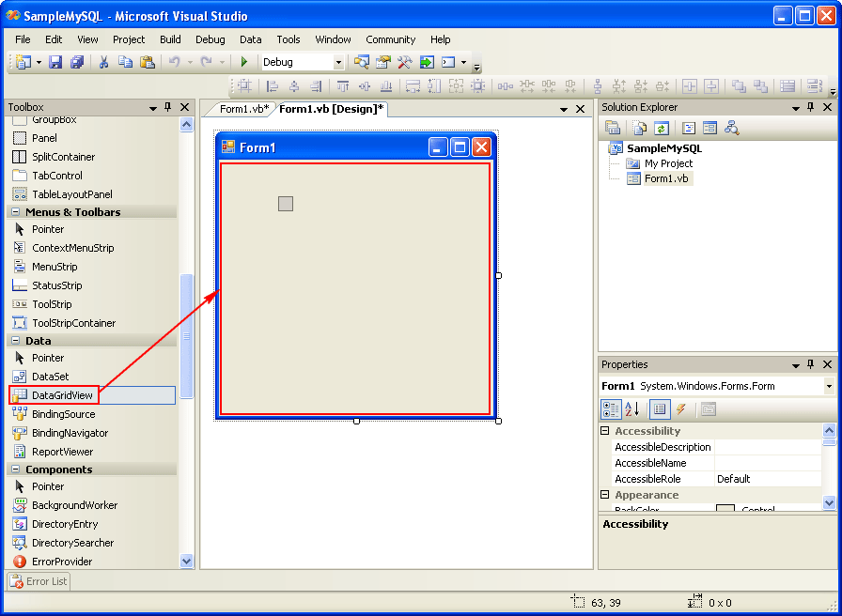Collapse the Appearance property category

coord(604,495)
